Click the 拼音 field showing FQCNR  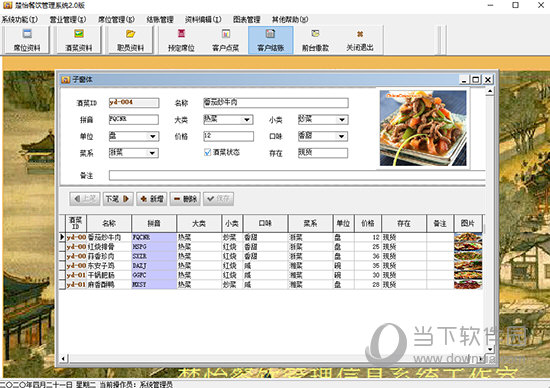coord(134,120)
